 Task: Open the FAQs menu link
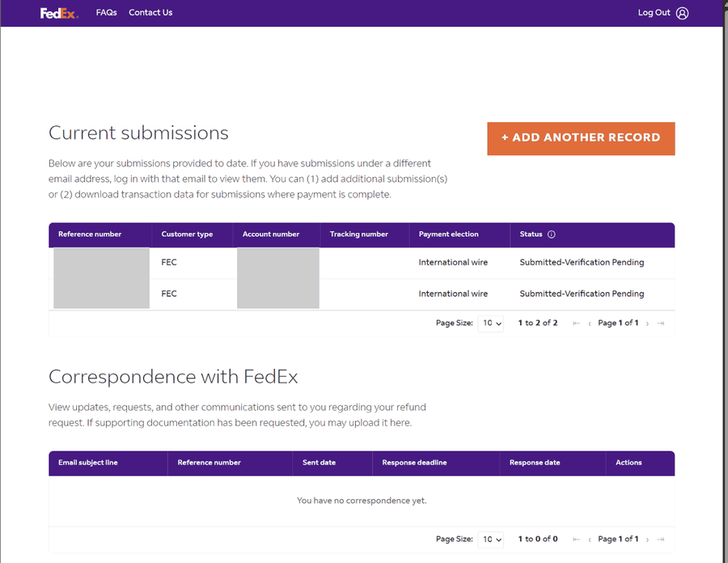coord(106,12)
